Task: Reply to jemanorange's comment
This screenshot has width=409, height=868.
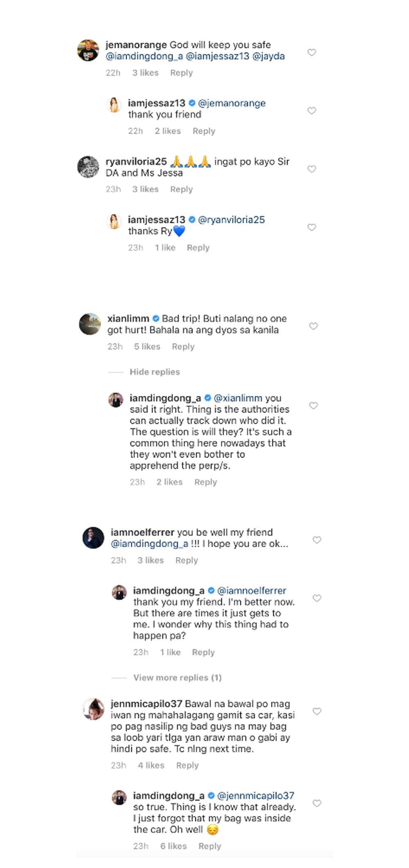Action: tap(181, 73)
